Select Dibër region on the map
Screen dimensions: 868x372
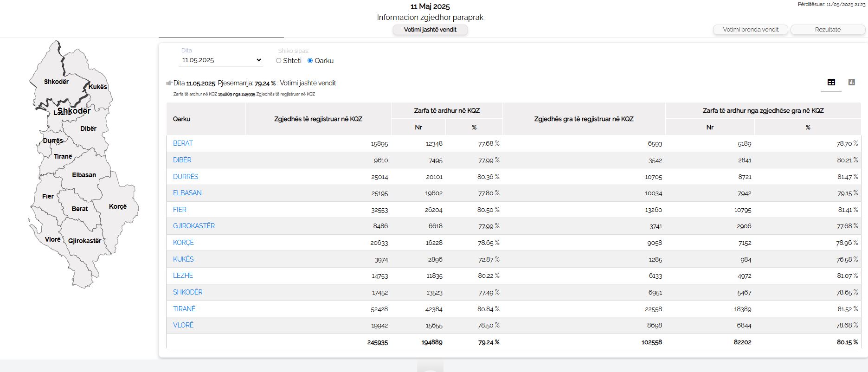click(x=88, y=128)
